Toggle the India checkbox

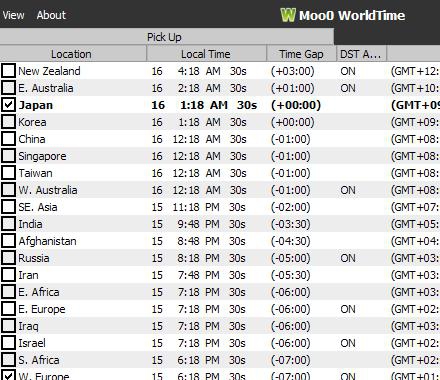click(8, 224)
